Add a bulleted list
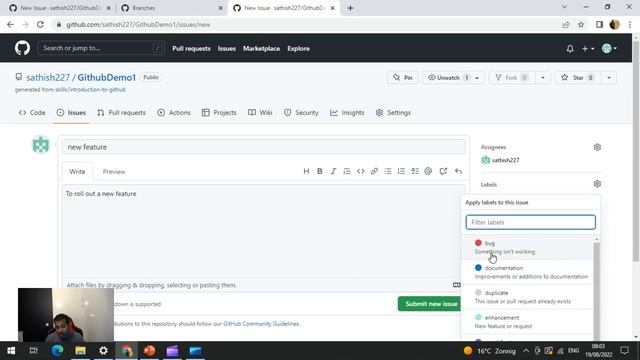This screenshot has height=360, width=640. click(388, 171)
